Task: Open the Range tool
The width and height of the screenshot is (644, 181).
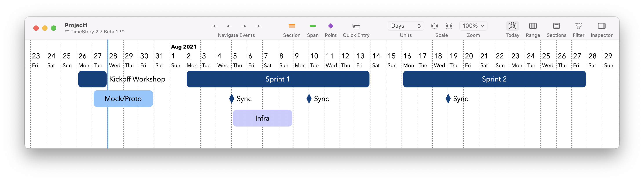Action: (x=533, y=26)
